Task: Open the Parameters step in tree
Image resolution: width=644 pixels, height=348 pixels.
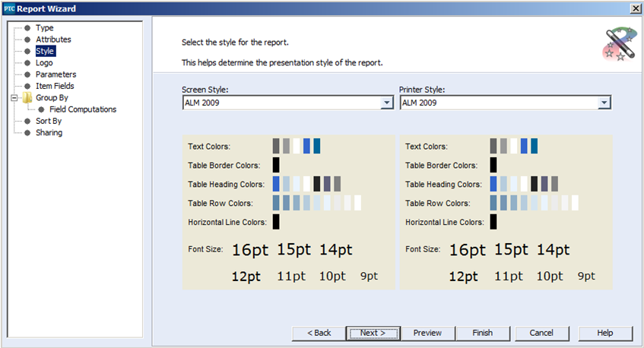Action: (56, 74)
